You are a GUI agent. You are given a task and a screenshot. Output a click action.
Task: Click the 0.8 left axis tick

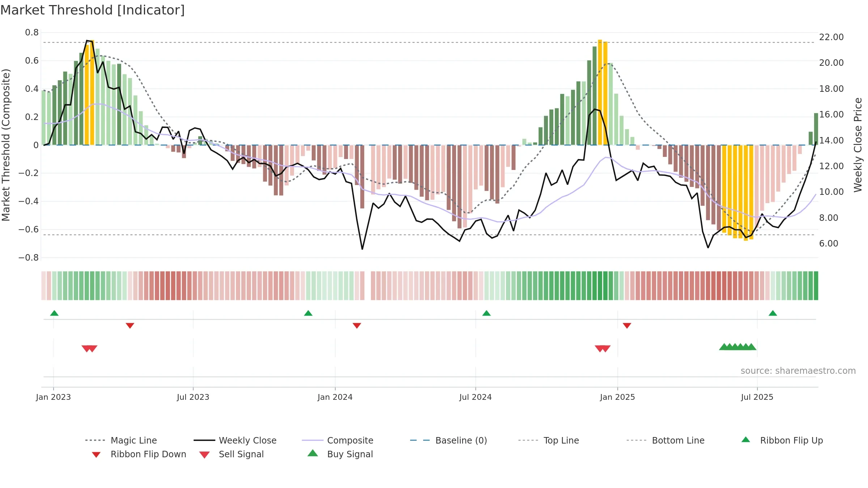pos(32,33)
